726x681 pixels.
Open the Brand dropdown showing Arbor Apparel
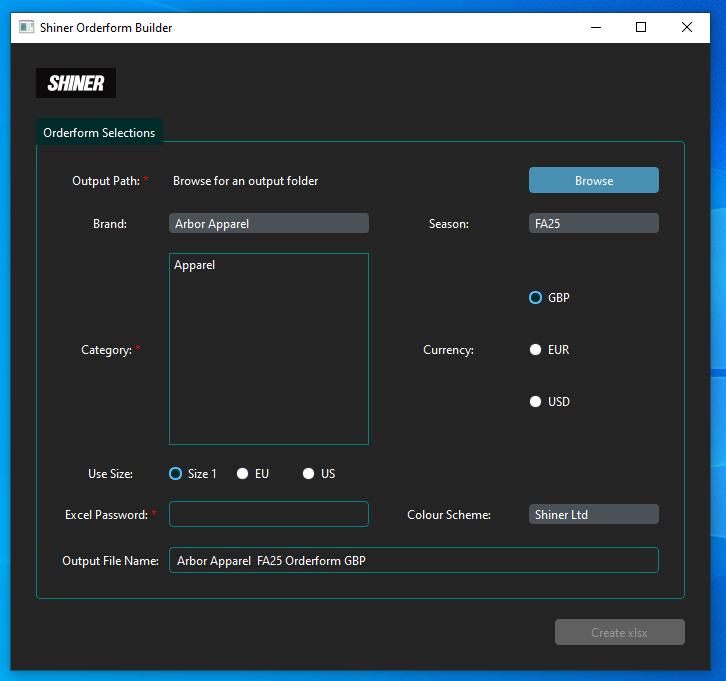(x=269, y=224)
